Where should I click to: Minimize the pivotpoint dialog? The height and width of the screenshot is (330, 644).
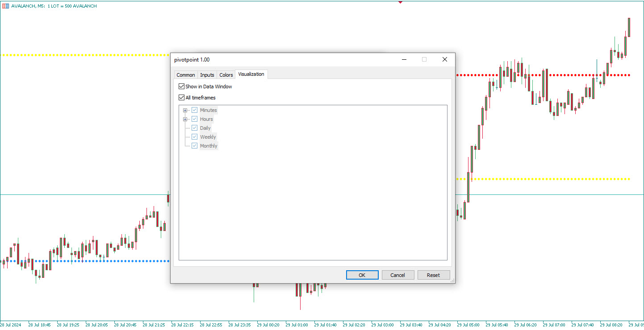[x=404, y=59]
